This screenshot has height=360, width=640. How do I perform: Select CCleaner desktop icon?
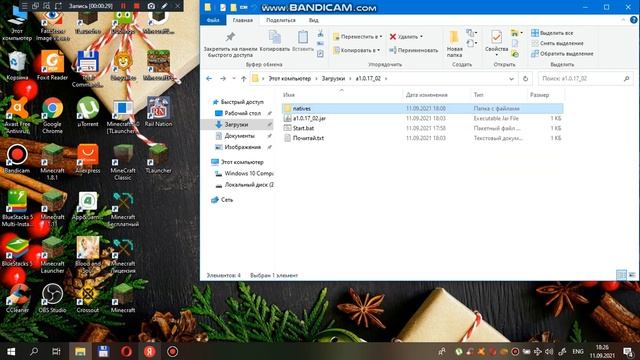click(17, 298)
